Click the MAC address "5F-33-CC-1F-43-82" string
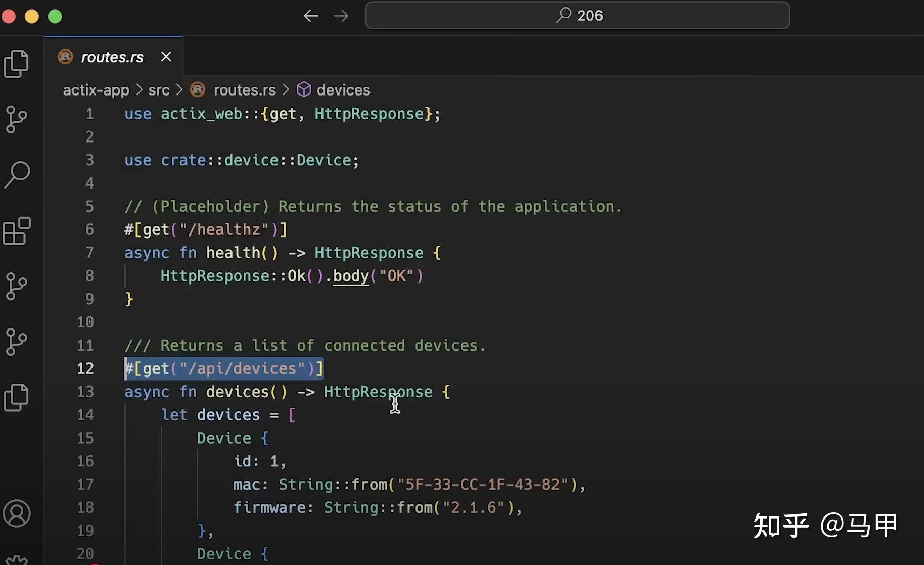Image resolution: width=924 pixels, height=565 pixels. point(483,484)
